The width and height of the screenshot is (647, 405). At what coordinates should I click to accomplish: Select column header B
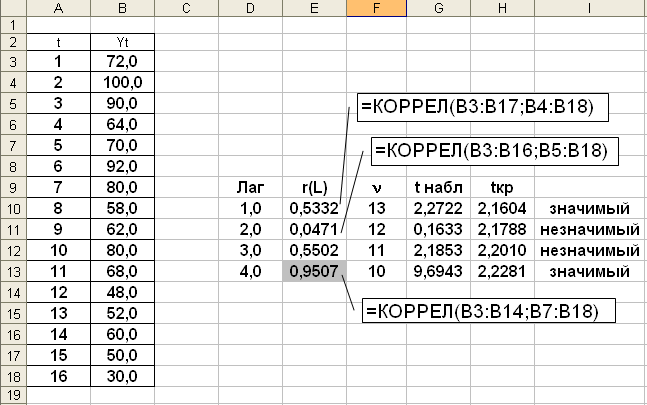tap(123, 8)
